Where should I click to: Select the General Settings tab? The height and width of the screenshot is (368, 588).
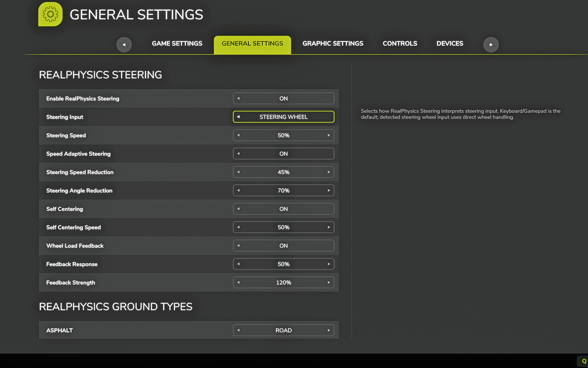[x=252, y=45]
